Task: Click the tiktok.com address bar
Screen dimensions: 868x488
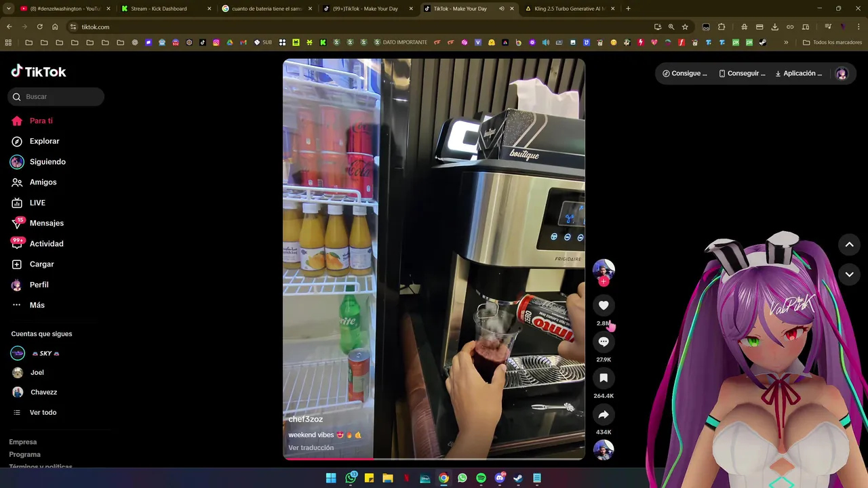Action: point(359,26)
